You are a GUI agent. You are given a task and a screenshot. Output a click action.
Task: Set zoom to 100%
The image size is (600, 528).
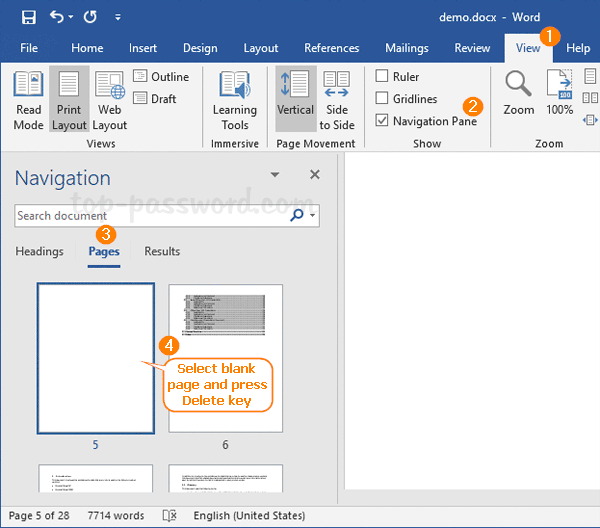tap(560, 95)
